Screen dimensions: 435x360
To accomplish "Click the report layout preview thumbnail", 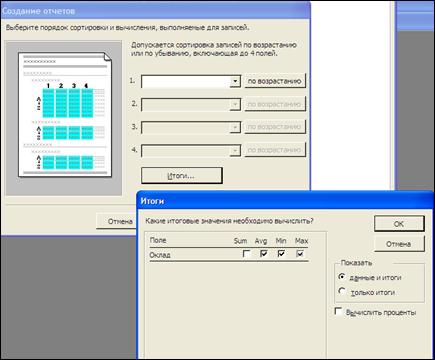I will [65, 115].
